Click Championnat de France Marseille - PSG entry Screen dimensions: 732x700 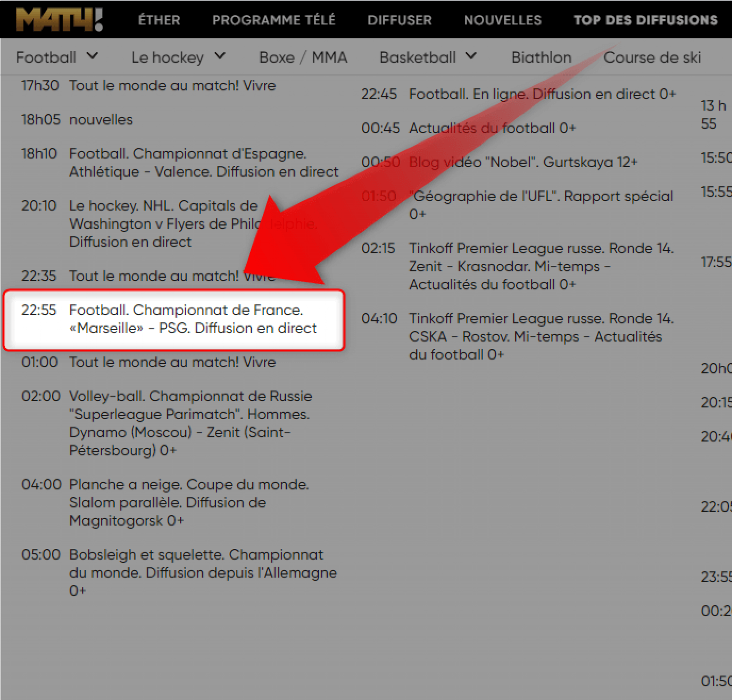(x=174, y=320)
